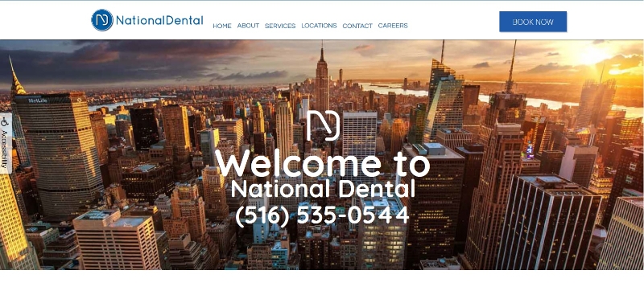Open the Accessibility side tab label
Viewport: 644px width, 295px height.
coord(5,150)
